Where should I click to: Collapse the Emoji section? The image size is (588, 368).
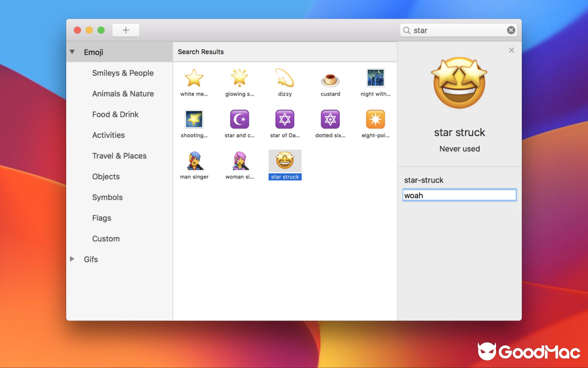pos(72,52)
